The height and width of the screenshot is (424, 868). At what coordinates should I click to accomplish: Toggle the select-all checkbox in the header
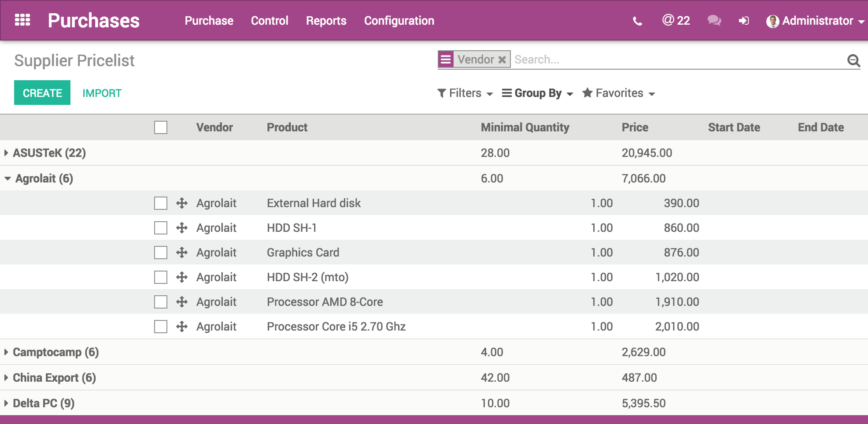(x=160, y=127)
